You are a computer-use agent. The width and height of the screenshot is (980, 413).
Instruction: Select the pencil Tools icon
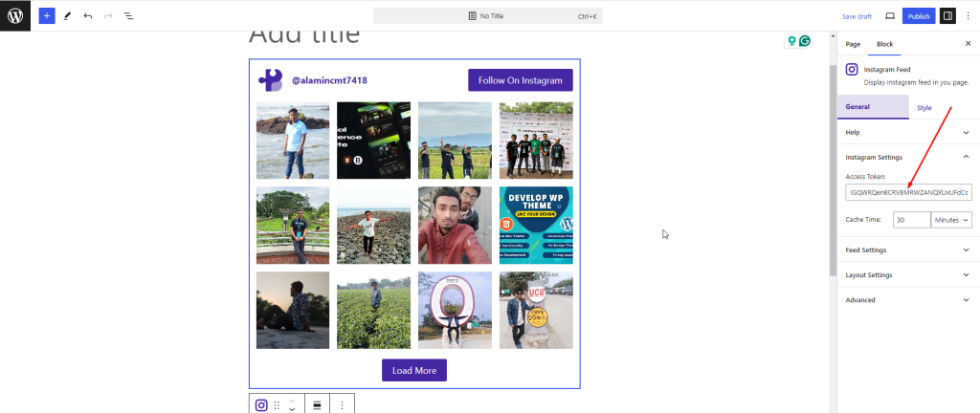(67, 16)
